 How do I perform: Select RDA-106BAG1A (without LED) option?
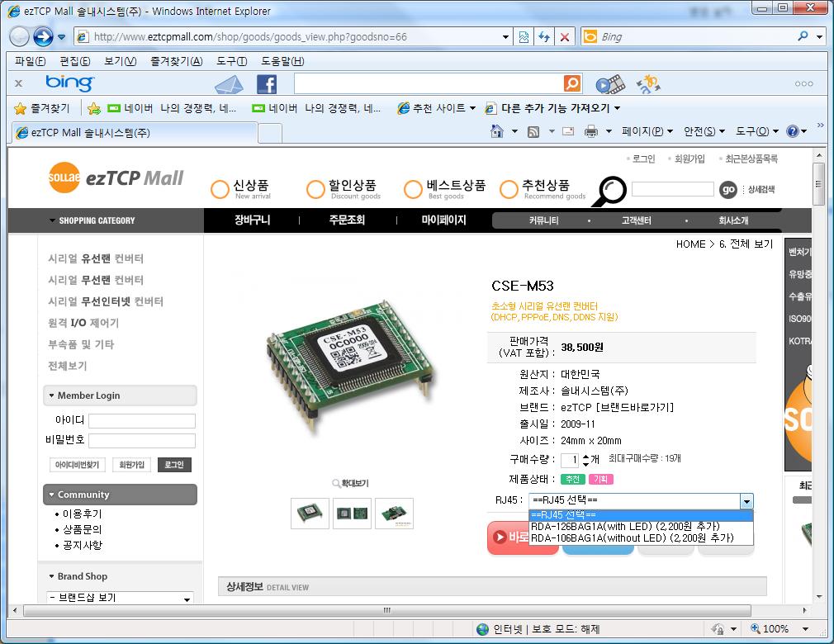641,538
